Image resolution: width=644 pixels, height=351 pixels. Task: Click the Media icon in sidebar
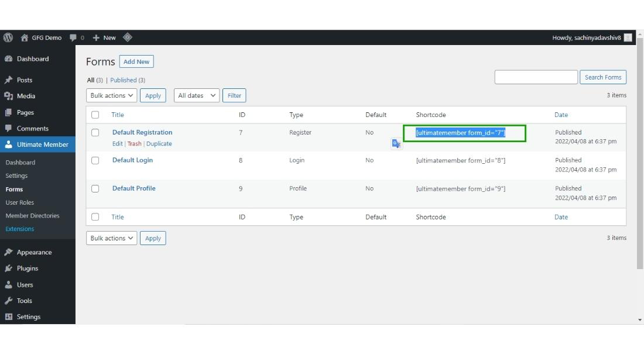pyautogui.click(x=8, y=96)
